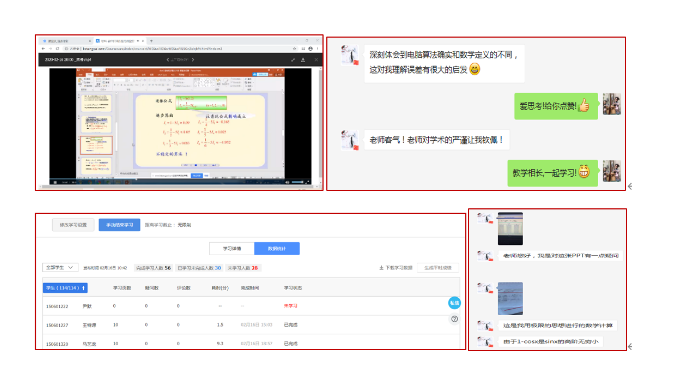Select the second slide thumbnail in PowerPoint
The image size is (692, 374).
pyautogui.click(x=97, y=124)
